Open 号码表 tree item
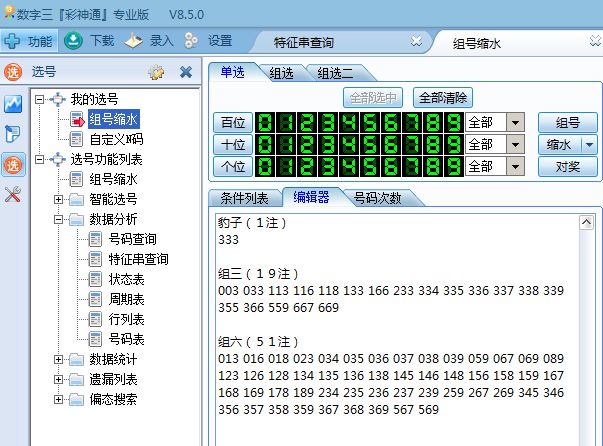The height and width of the screenshot is (446, 603). pyautogui.click(x=127, y=339)
